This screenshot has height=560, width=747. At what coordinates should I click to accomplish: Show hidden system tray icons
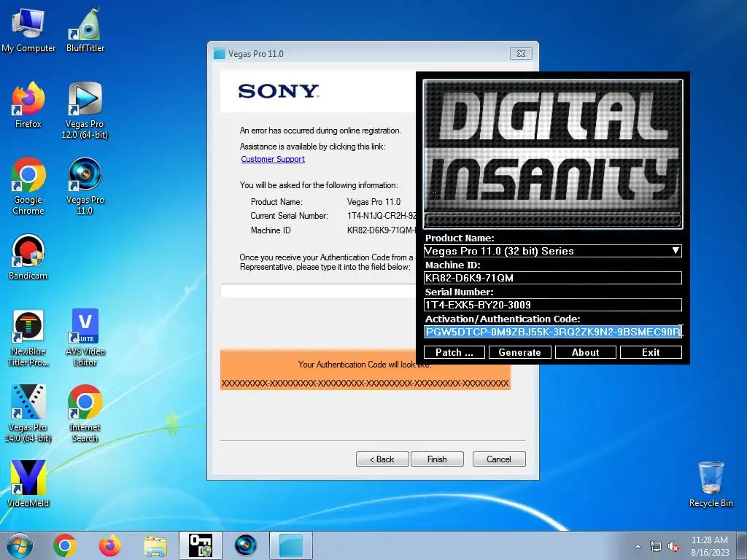coord(638,547)
